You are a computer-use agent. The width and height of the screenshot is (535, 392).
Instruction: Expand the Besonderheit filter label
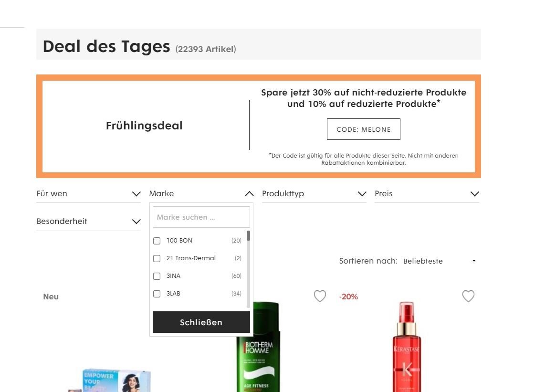click(x=62, y=221)
